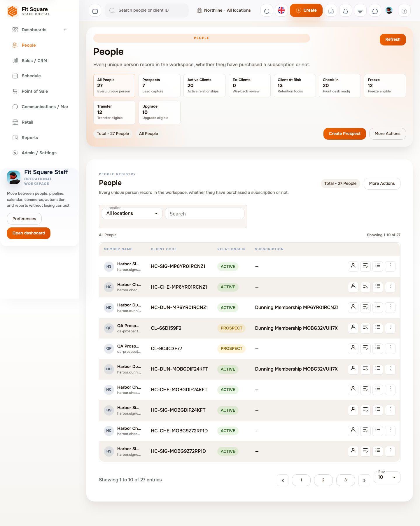Click the orange Create button
This screenshot has height=526, width=420.
click(306, 10)
